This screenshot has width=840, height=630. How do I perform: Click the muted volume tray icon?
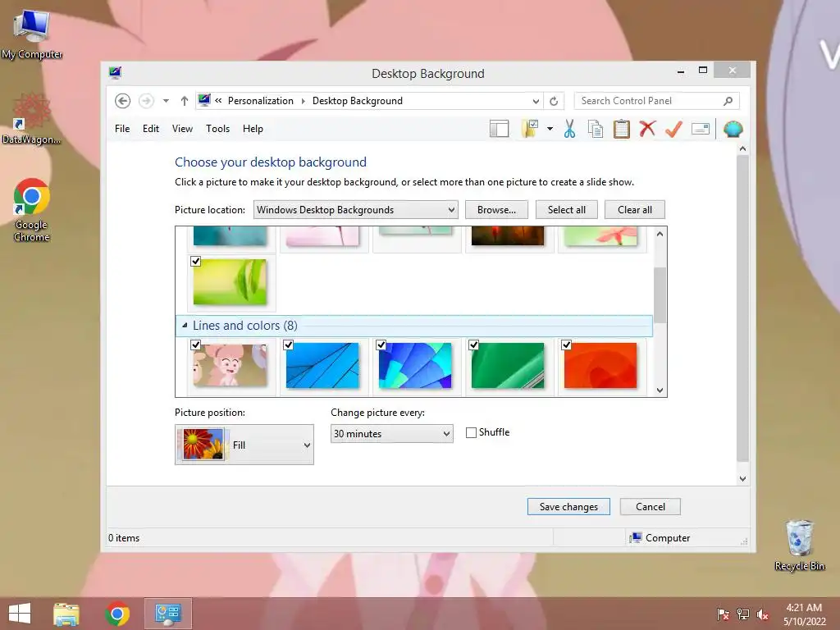pyautogui.click(x=763, y=614)
